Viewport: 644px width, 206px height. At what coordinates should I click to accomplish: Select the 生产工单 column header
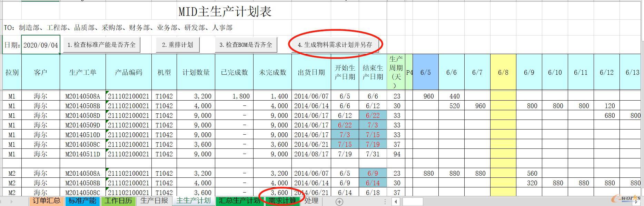83,72
